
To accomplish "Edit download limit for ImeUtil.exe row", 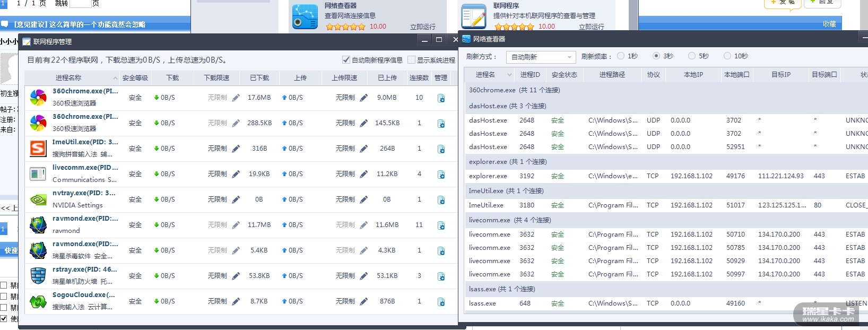I will (236, 149).
